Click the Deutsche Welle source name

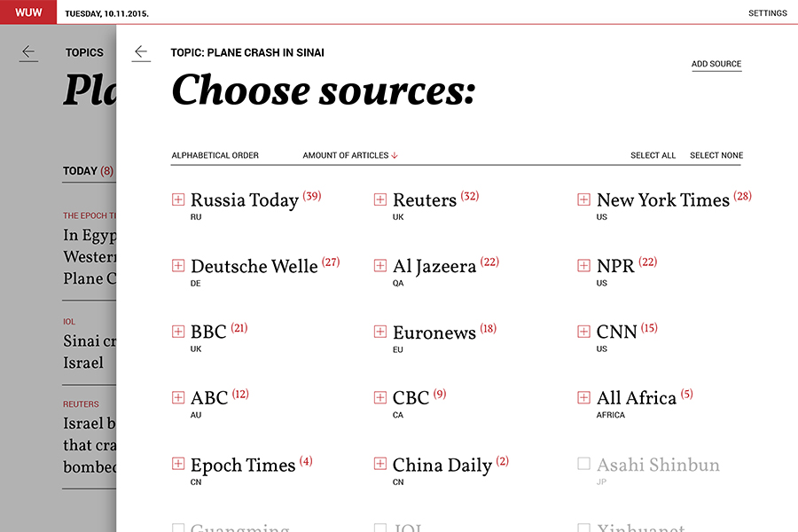point(254,266)
